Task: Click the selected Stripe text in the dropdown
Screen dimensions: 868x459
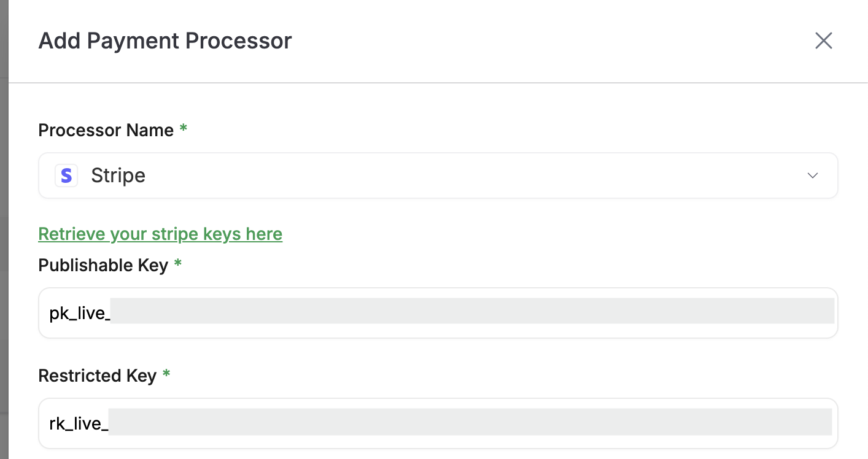Action: (118, 175)
